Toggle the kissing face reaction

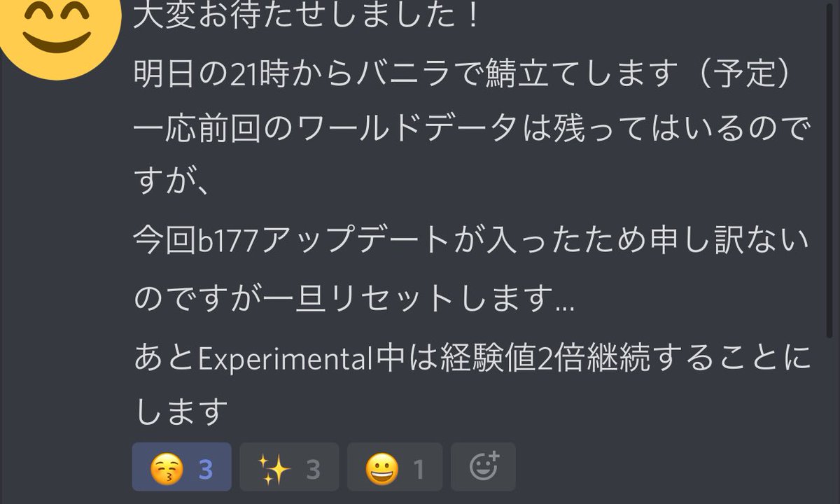coord(181,467)
